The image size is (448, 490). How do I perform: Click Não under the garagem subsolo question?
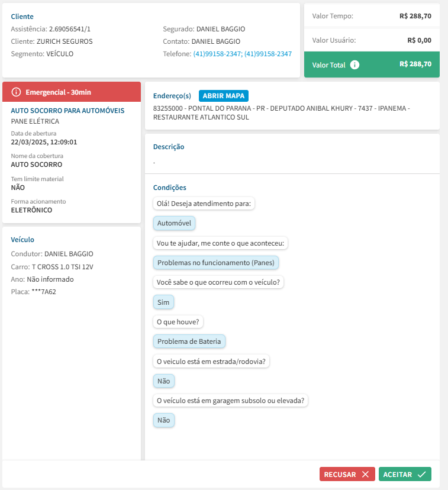[x=163, y=420]
